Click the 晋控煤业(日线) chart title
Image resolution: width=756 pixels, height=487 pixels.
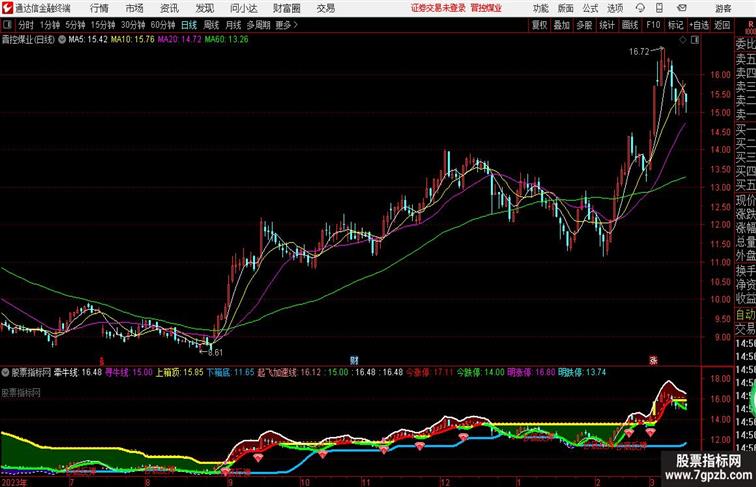[x=28, y=40]
